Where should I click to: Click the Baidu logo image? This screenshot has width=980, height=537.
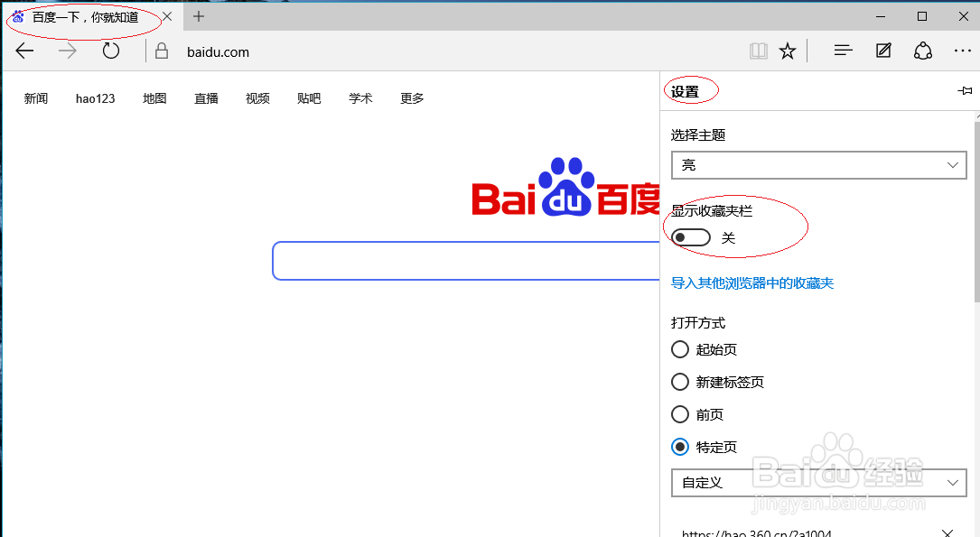click(x=565, y=187)
